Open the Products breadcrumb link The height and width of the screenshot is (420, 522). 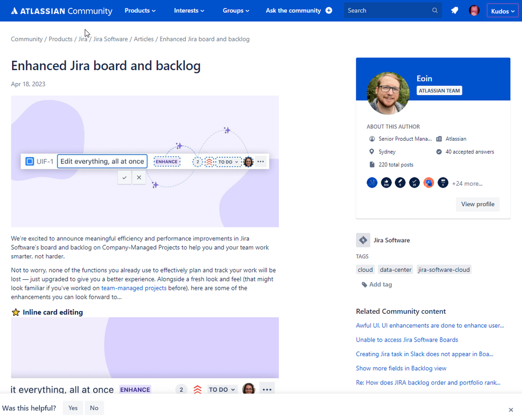pyautogui.click(x=60, y=39)
